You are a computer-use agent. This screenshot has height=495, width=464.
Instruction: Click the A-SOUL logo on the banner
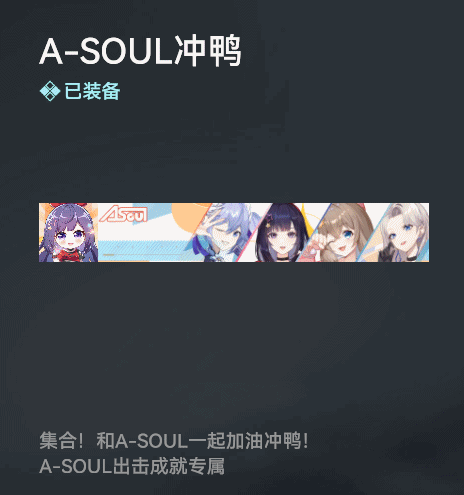pyautogui.click(x=124, y=214)
